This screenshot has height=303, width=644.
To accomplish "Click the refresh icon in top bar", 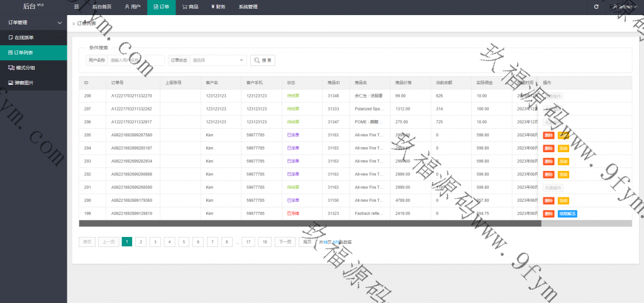I will pyautogui.click(x=596, y=7).
